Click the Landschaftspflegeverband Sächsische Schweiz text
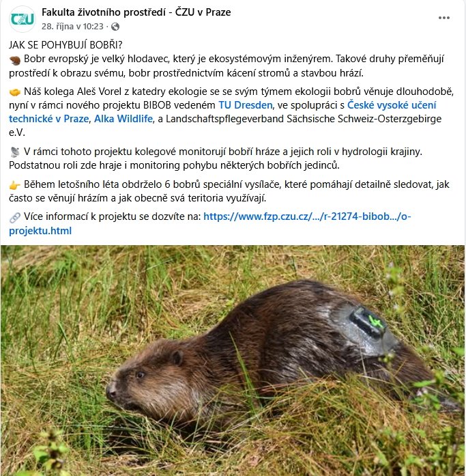 click(x=304, y=119)
